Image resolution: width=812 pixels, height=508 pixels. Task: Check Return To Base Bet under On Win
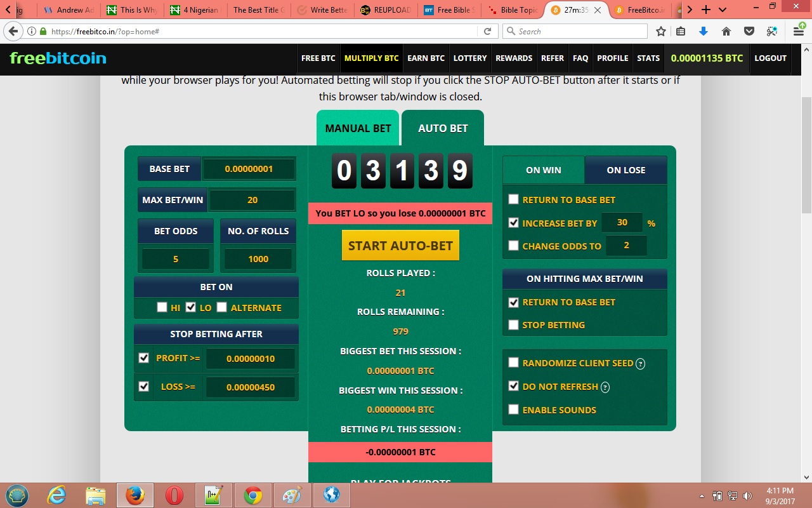coord(514,199)
